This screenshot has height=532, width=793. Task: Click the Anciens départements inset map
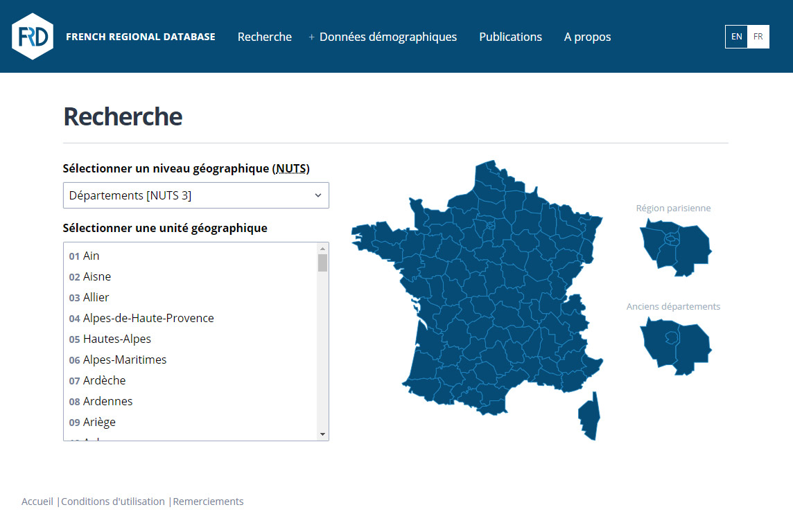pyautogui.click(x=674, y=345)
